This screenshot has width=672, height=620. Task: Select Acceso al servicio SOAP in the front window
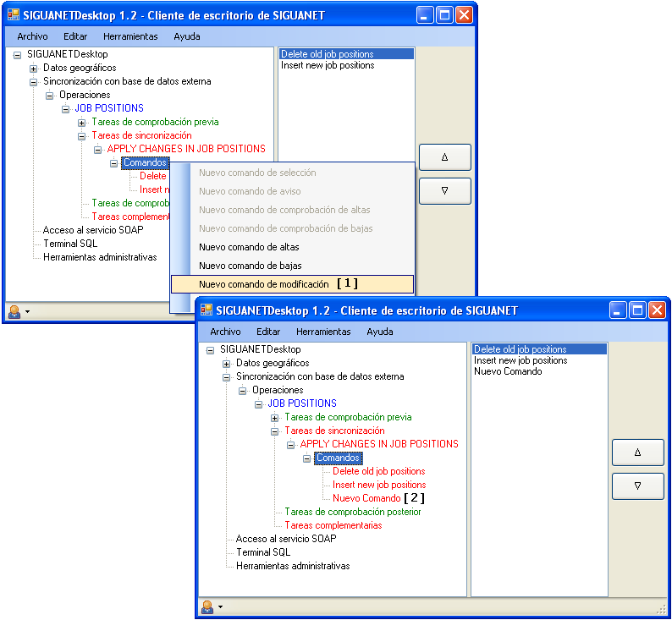(286, 539)
